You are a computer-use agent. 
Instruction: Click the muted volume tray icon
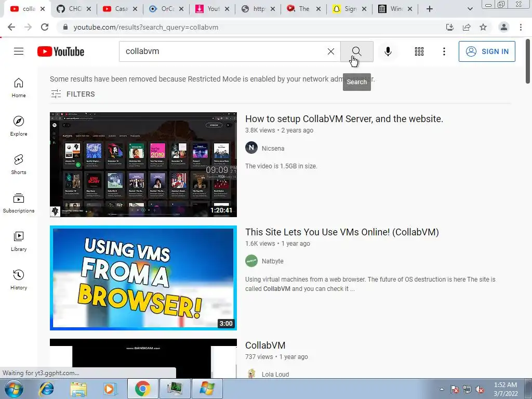pos(480,389)
